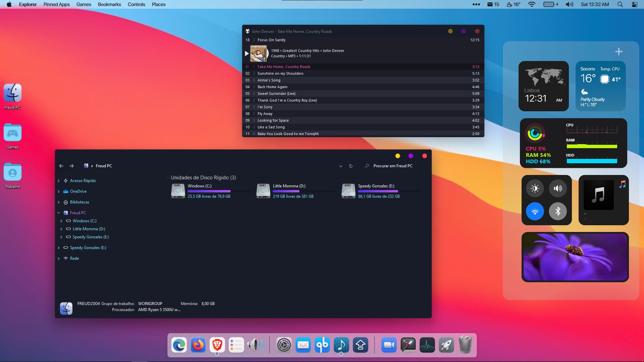Open the Zoom app in dock

389,345
